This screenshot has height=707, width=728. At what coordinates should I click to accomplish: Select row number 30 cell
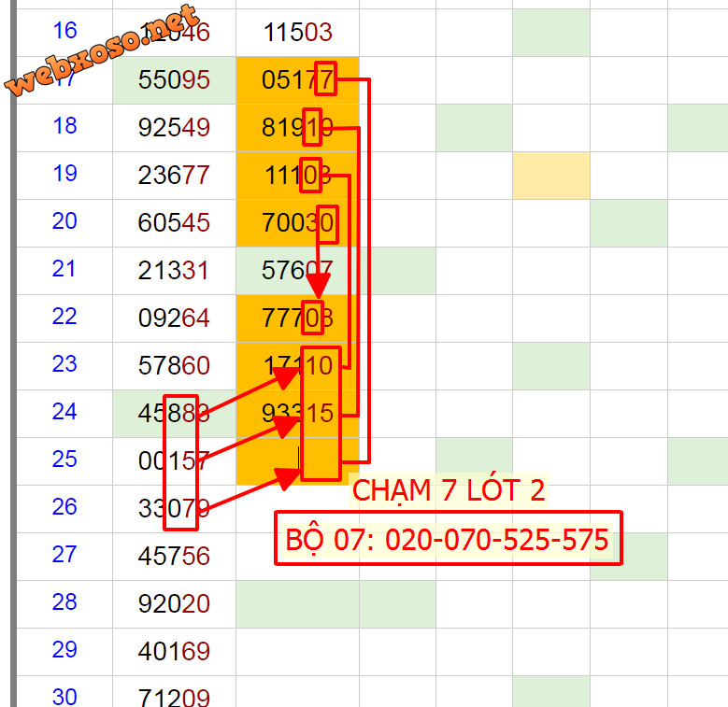(64, 692)
